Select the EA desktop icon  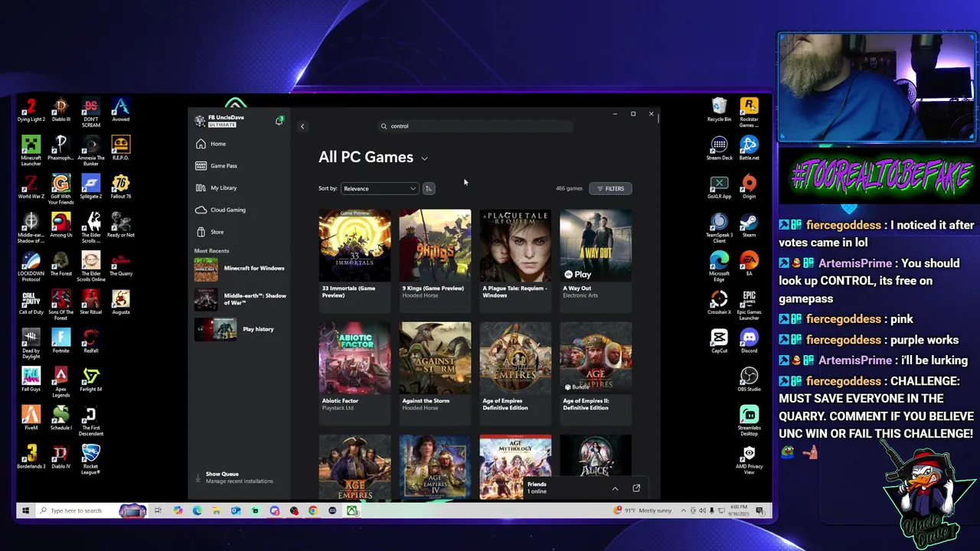tap(749, 264)
